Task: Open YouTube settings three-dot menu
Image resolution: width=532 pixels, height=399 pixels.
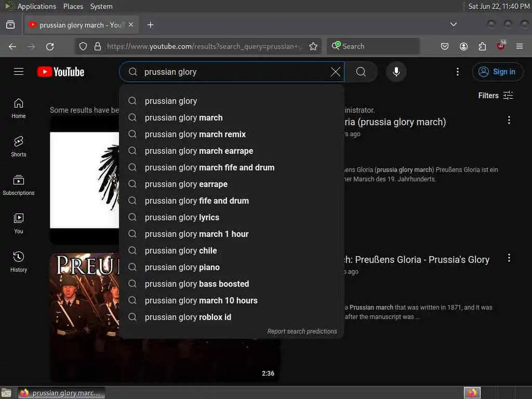Action: 457,72
